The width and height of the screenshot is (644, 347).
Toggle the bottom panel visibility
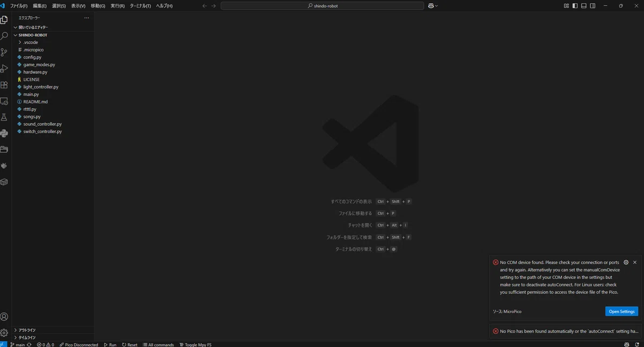tap(584, 6)
